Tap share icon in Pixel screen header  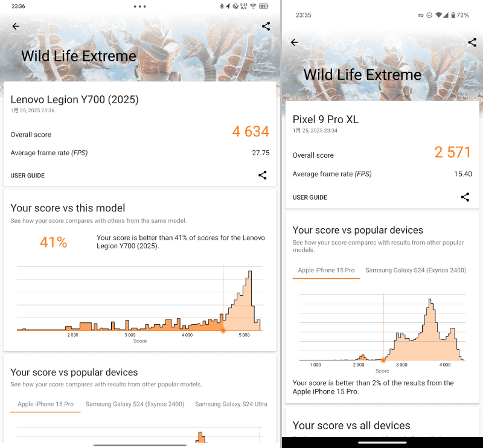[x=472, y=42]
